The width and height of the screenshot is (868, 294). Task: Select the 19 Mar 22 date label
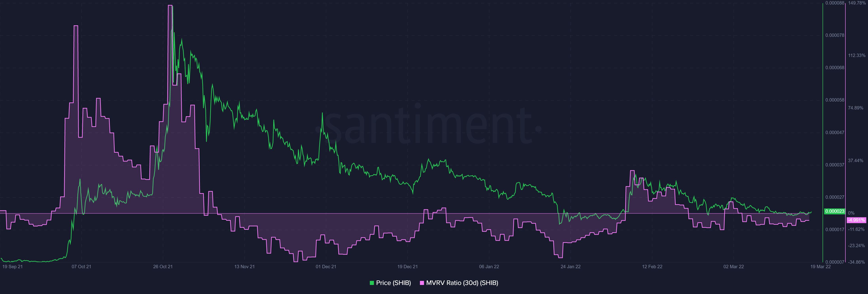tap(821, 267)
